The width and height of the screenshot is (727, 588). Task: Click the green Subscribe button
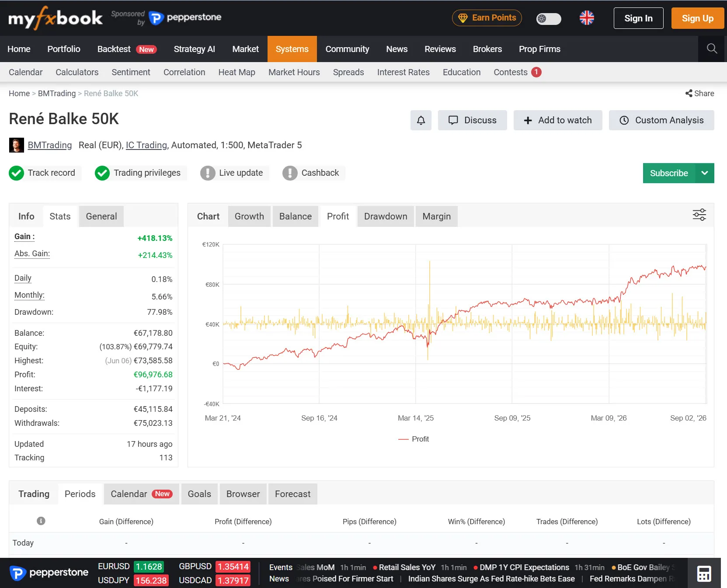[669, 173]
